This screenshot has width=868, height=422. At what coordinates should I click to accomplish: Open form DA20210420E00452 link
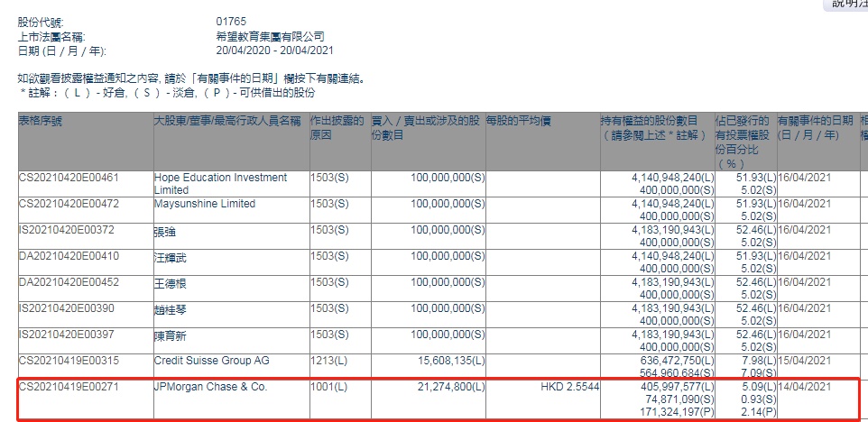click(x=69, y=282)
